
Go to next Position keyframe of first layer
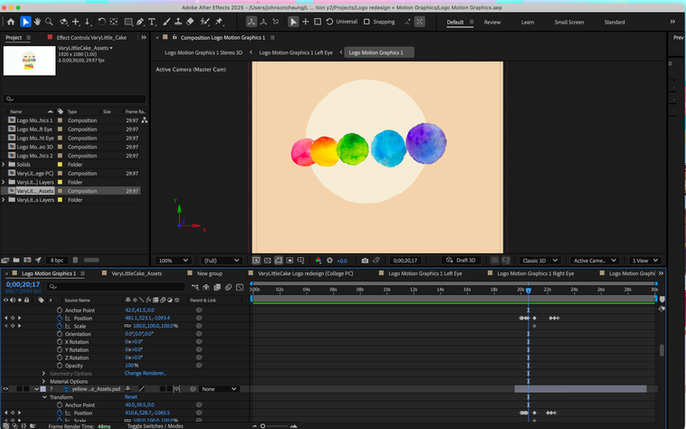point(19,318)
